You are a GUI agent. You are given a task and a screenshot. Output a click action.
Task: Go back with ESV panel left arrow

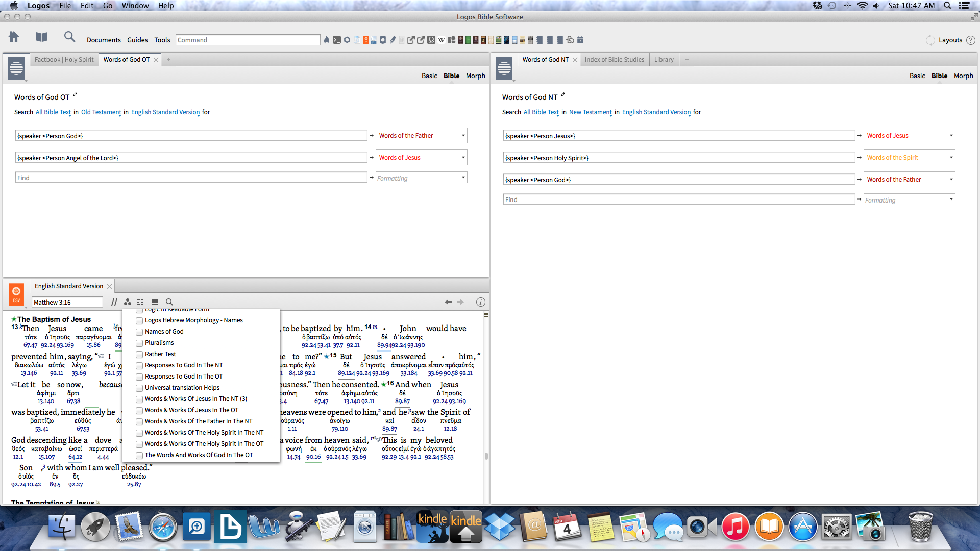point(448,302)
